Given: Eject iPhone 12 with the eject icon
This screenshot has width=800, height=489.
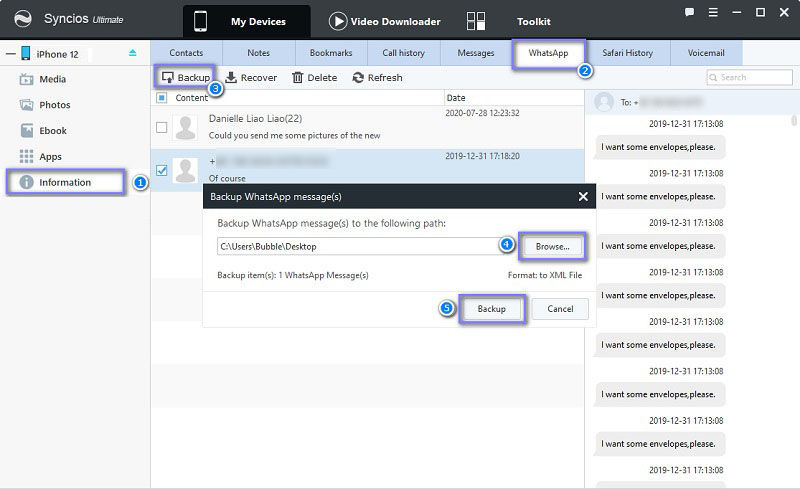Looking at the screenshot, I should (x=133, y=53).
